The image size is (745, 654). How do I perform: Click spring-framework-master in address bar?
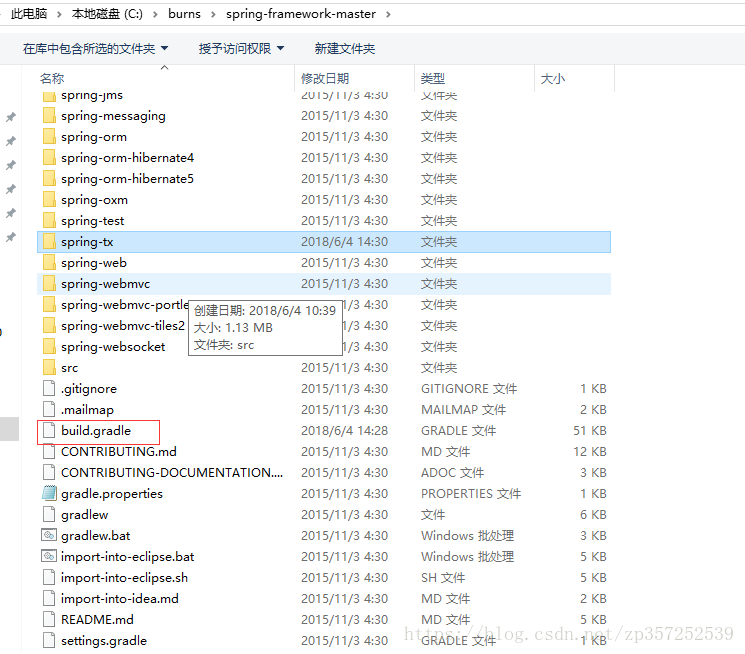coord(301,14)
